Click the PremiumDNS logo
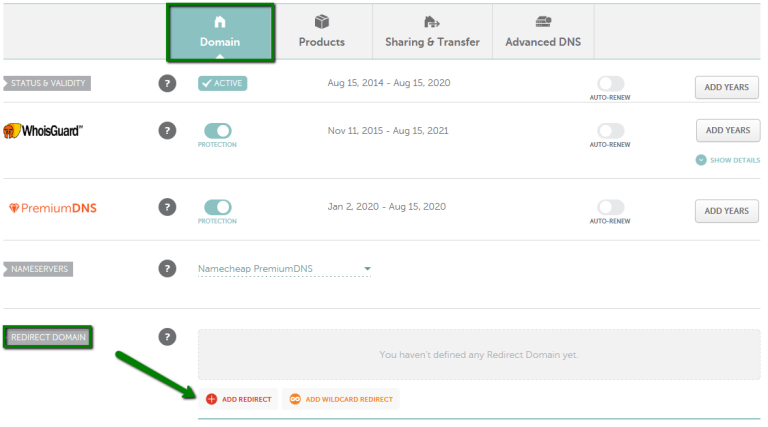This screenshot has width=768, height=427. click(52, 208)
